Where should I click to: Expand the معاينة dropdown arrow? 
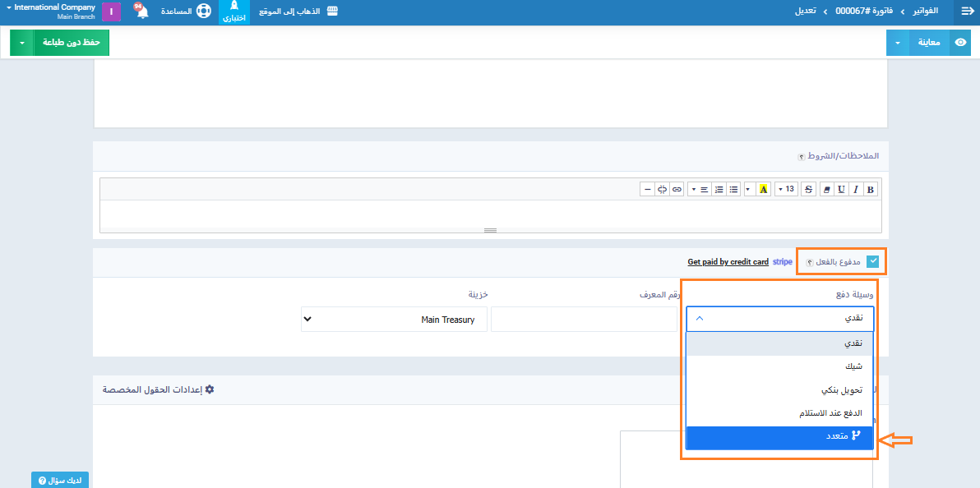point(897,43)
